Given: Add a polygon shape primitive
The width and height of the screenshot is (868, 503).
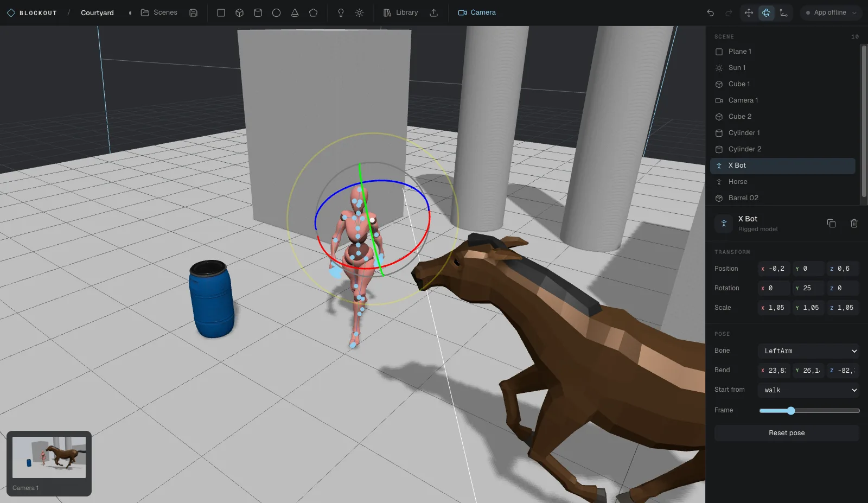Looking at the screenshot, I should click(313, 12).
